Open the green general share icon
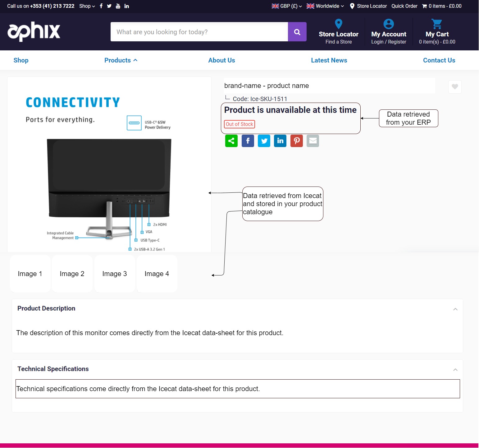This screenshot has width=479, height=448. pyautogui.click(x=231, y=141)
